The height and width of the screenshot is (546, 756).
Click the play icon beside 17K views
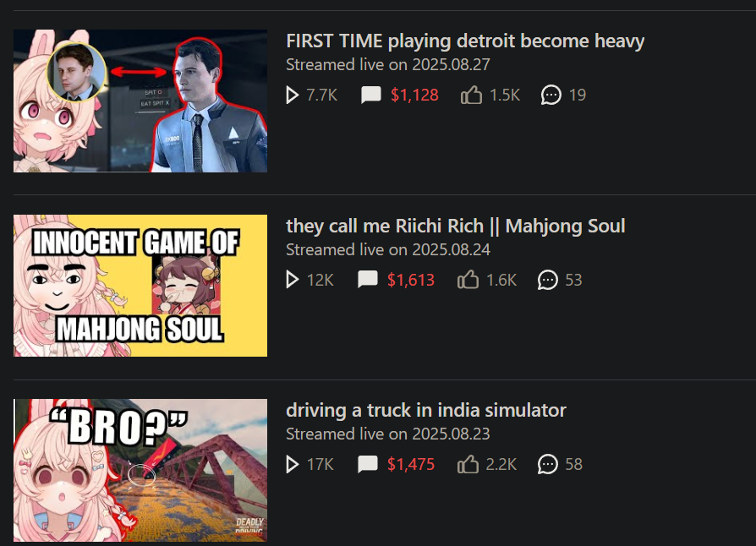[292, 464]
